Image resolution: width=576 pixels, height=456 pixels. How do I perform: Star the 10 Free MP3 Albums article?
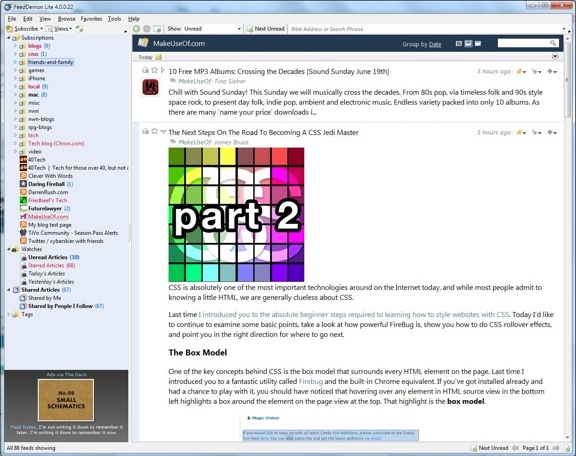pyautogui.click(x=154, y=70)
